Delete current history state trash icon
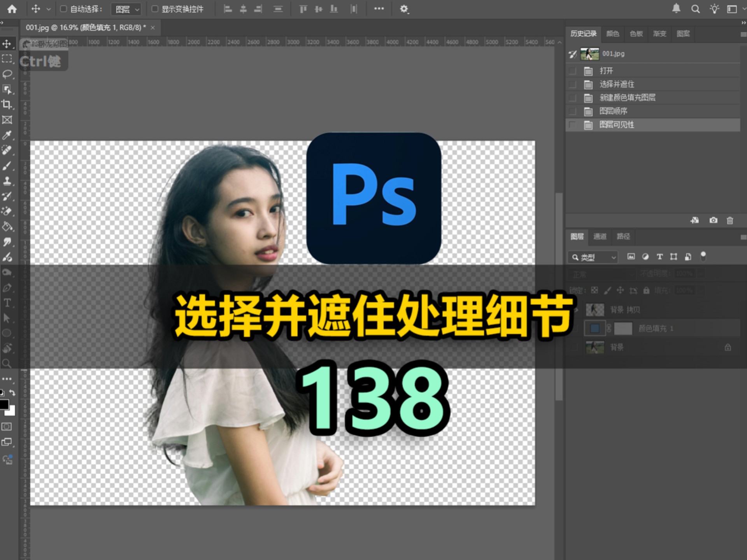 730,220
